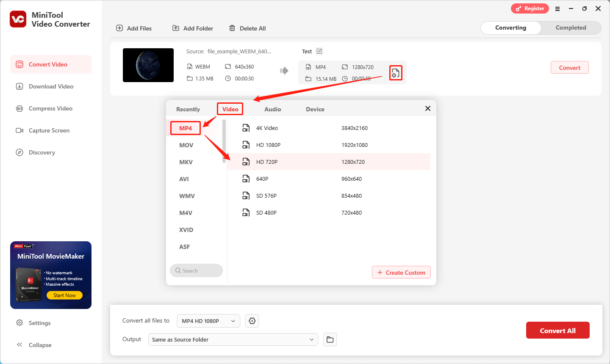The width and height of the screenshot is (610, 364).
Task: Click the conversion arrow icon between source and target
Action: point(284,71)
